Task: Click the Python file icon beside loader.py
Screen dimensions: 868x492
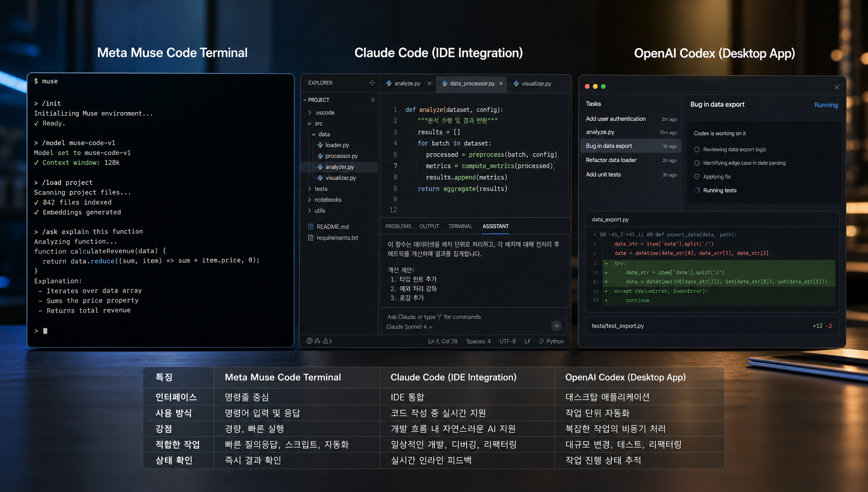Action: click(x=320, y=145)
